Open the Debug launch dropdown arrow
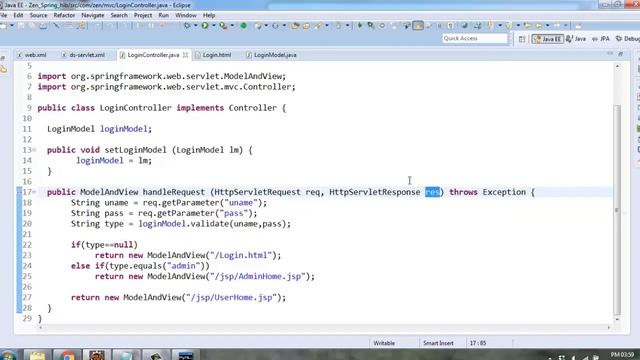The image size is (640, 360). click(195, 26)
